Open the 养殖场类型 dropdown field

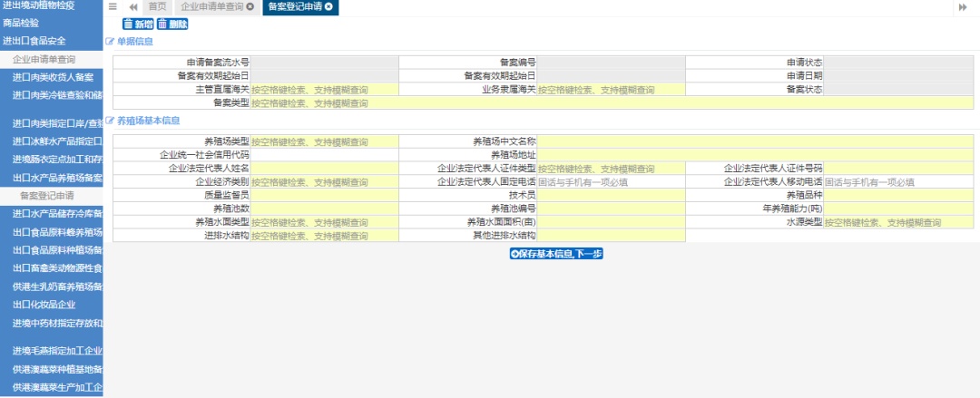tap(324, 141)
